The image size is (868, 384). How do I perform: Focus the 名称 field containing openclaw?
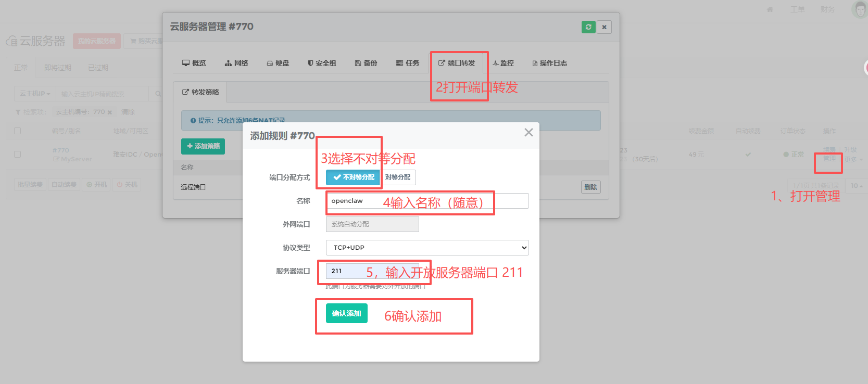[427, 201]
